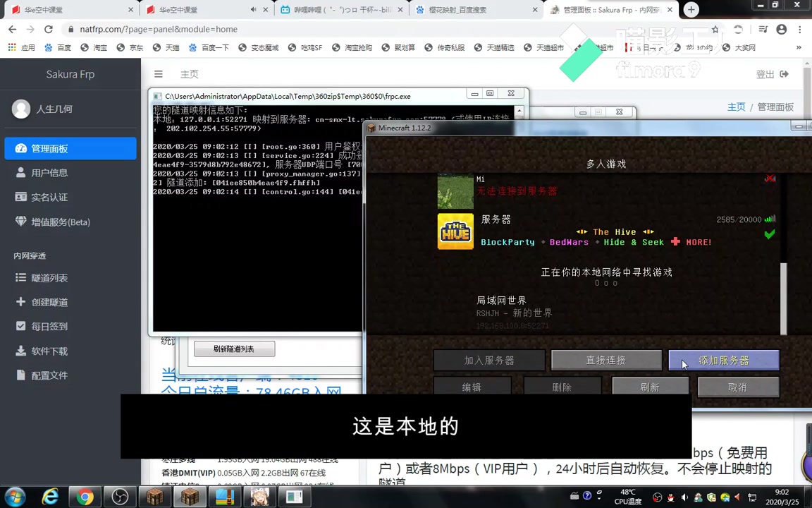Screen dimensions: 812x508
Task: Expand the bookmarks overflow chevron
Action: (799, 48)
